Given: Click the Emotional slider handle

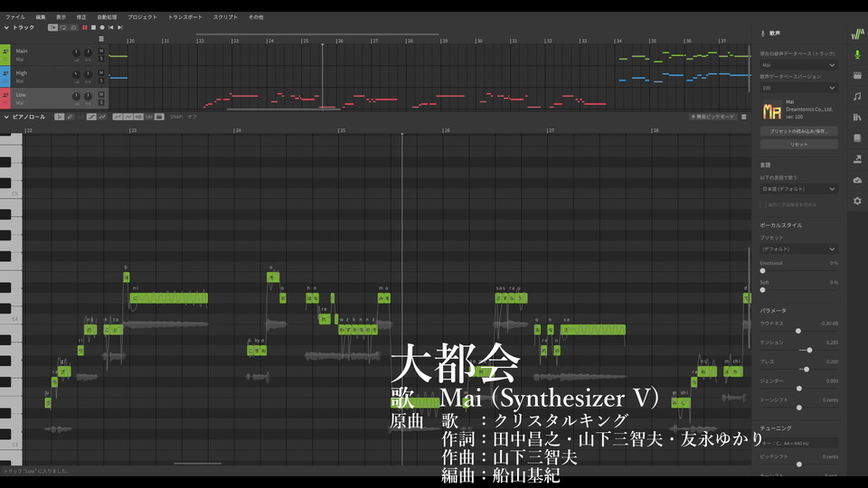Looking at the screenshot, I should pos(763,271).
